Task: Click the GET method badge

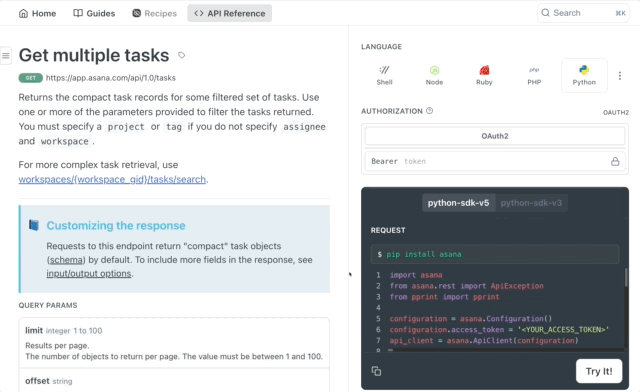Action: [31, 78]
